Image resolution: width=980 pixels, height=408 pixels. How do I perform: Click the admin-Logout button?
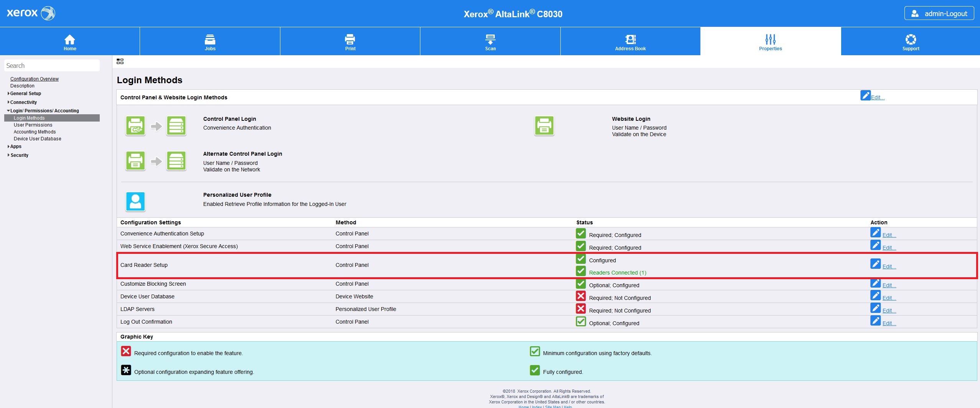(x=939, y=13)
